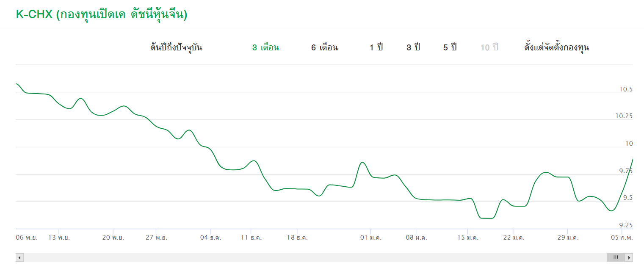
Task: Grab the chart scrollbar thumb handle
Action: [x=616, y=257]
